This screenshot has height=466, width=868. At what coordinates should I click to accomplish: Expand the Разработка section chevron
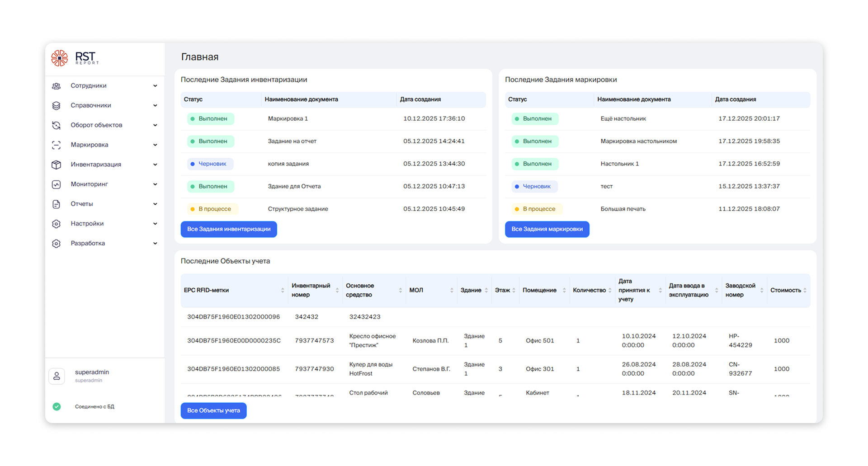tap(155, 244)
